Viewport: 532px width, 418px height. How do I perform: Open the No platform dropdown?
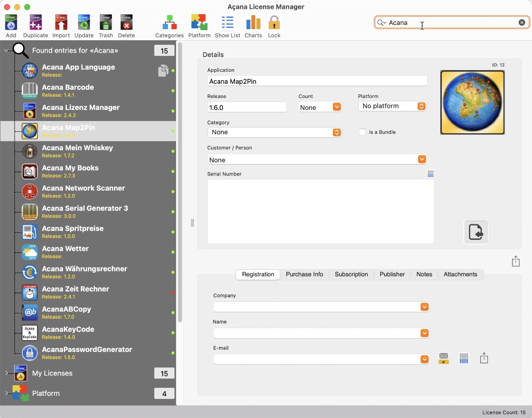point(392,106)
